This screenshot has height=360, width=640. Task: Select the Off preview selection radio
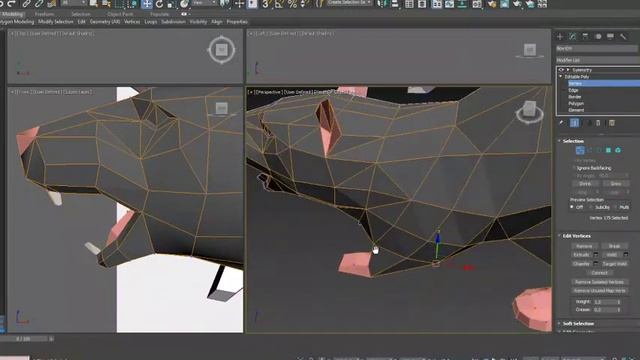[x=572, y=207]
